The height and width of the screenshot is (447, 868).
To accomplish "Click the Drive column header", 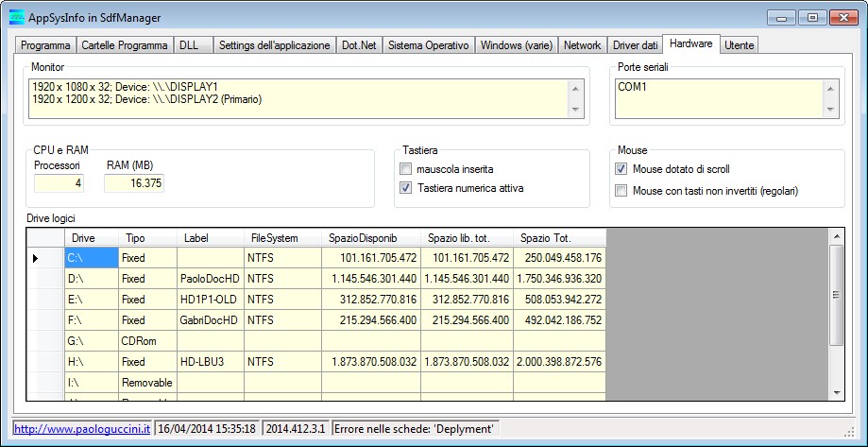I will pos(92,238).
